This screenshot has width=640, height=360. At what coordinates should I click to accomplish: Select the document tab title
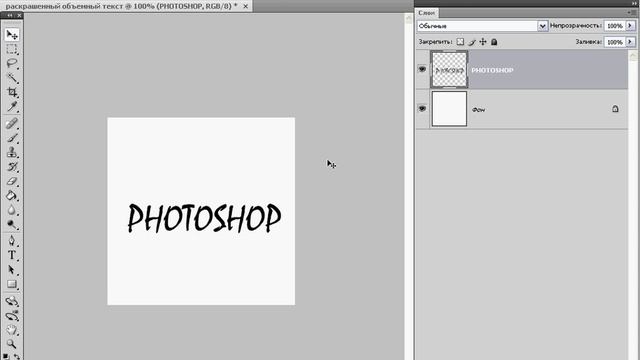pos(121,6)
